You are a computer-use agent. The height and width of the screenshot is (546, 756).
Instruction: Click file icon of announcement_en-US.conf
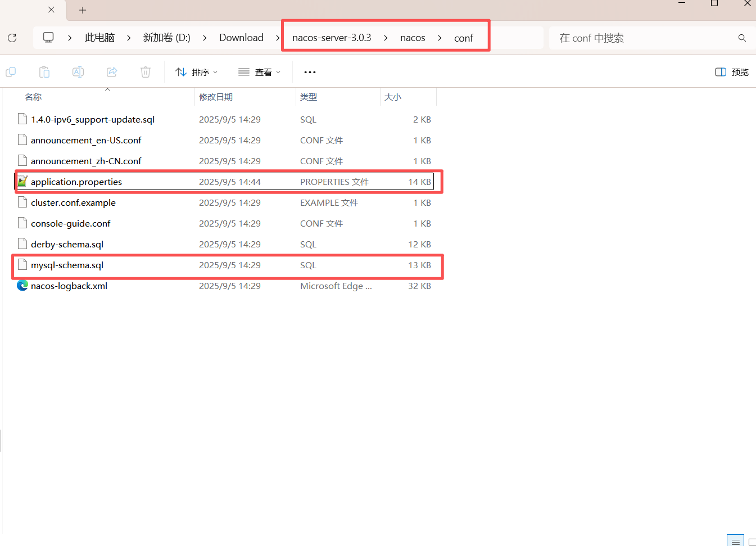pos(22,140)
